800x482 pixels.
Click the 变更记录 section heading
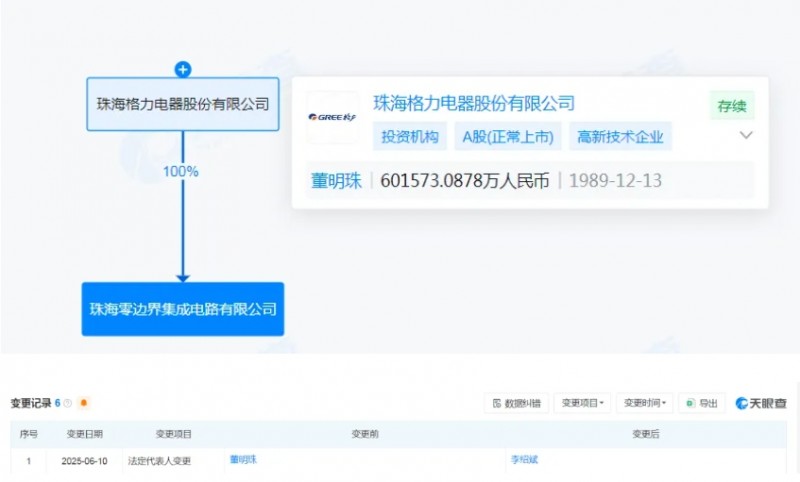click(x=31, y=403)
